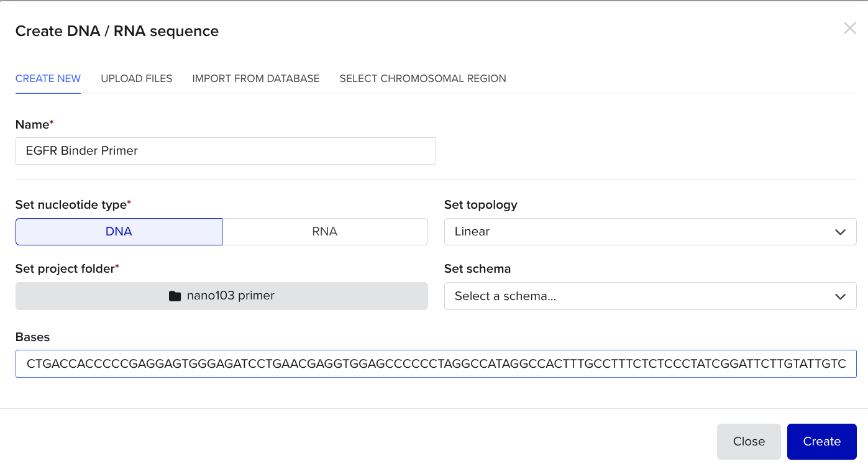Click the Close button

749,442
